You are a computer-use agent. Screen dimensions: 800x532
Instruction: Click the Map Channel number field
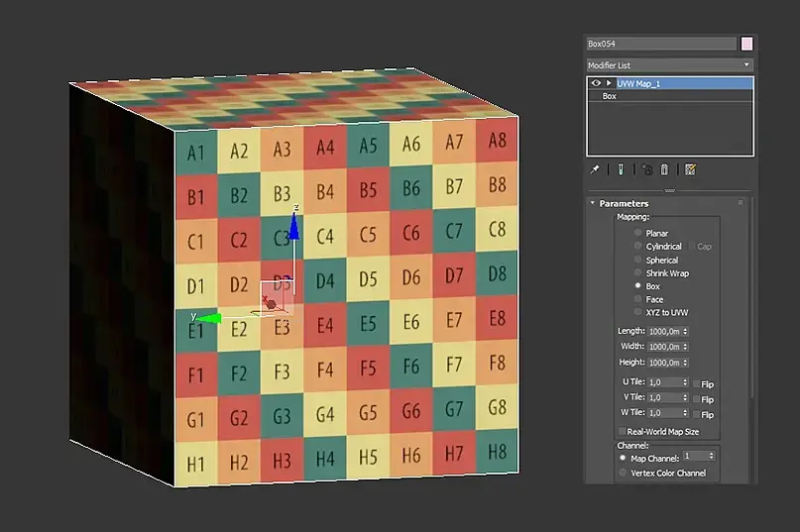coord(695,456)
